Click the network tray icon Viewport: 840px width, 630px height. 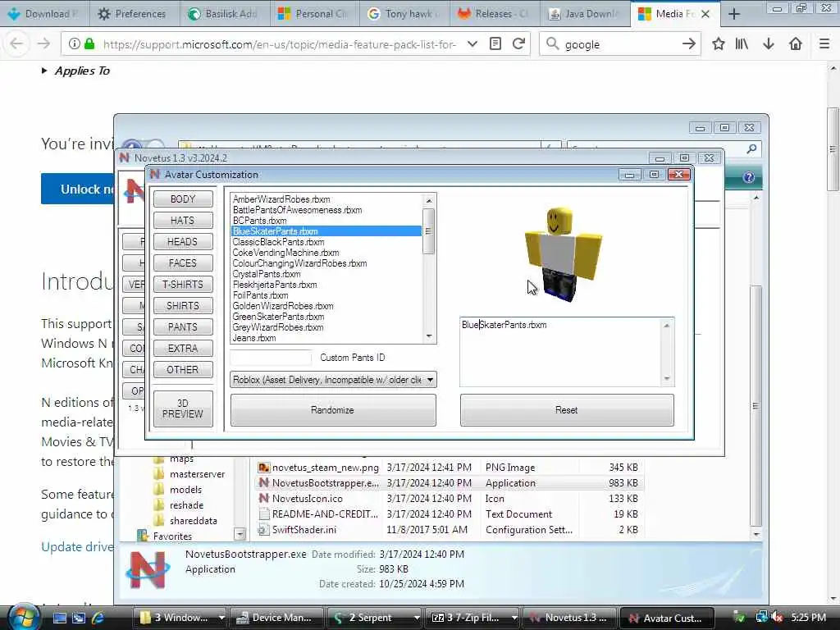761,618
